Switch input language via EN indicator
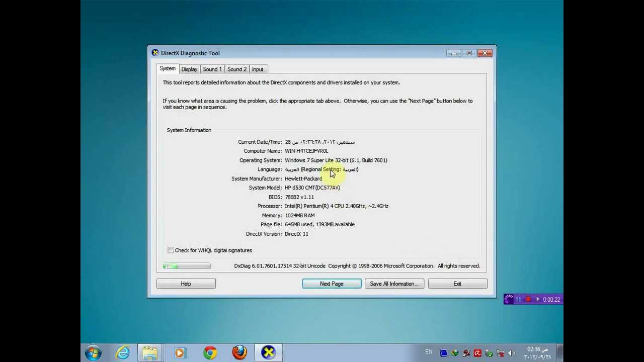 (x=429, y=352)
